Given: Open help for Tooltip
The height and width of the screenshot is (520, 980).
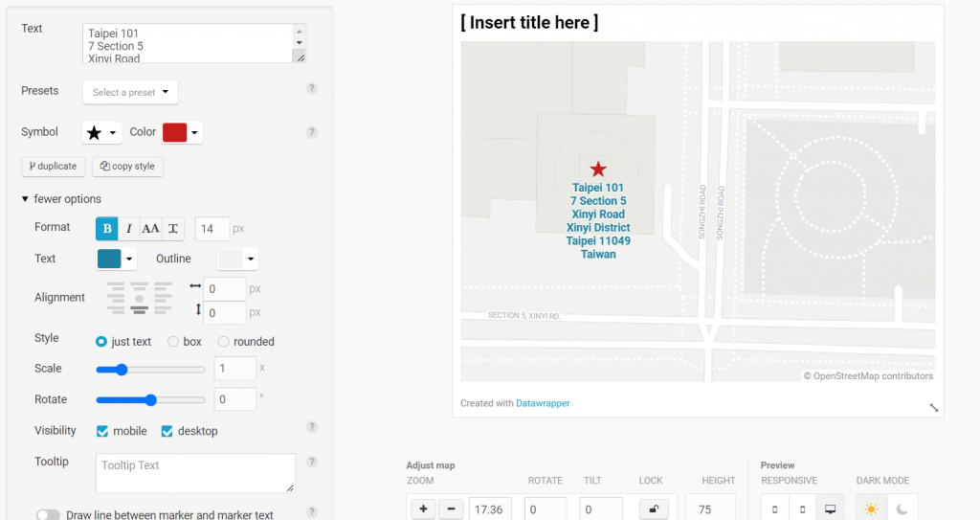Looking at the screenshot, I should tap(312, 462).
